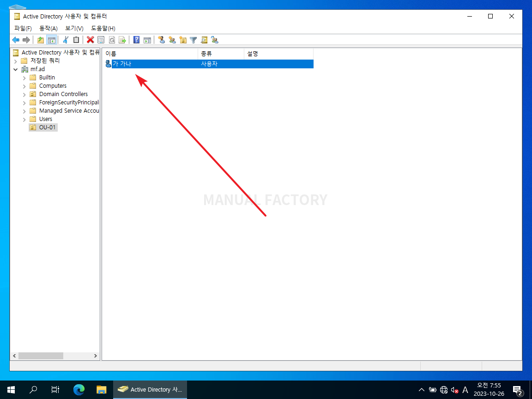Go up one level with folder icon
This screenshot has width=532, height=399.
[x=41, y=40]
